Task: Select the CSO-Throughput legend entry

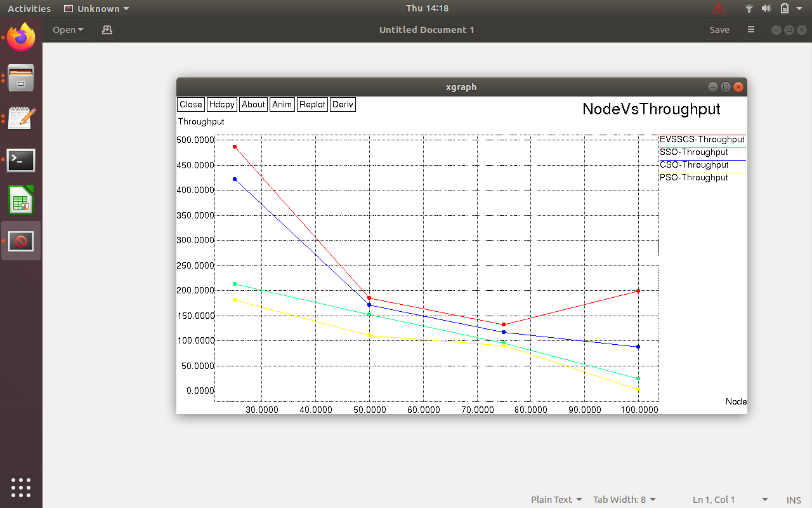Action: click(x=694, y=165)
